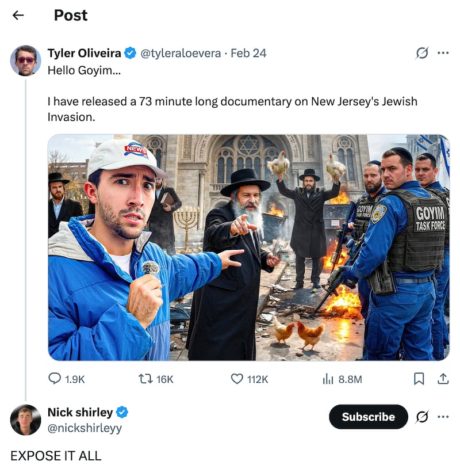Image resolution: width=460 pixels, height=476 pixels.
Task: Click Nick shirley's username
Action: [79, 412]
